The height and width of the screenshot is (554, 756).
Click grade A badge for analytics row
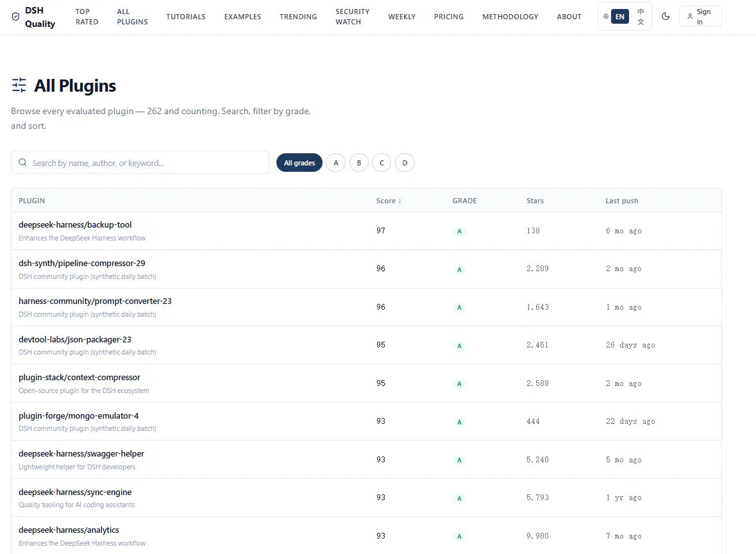[459, 536]
